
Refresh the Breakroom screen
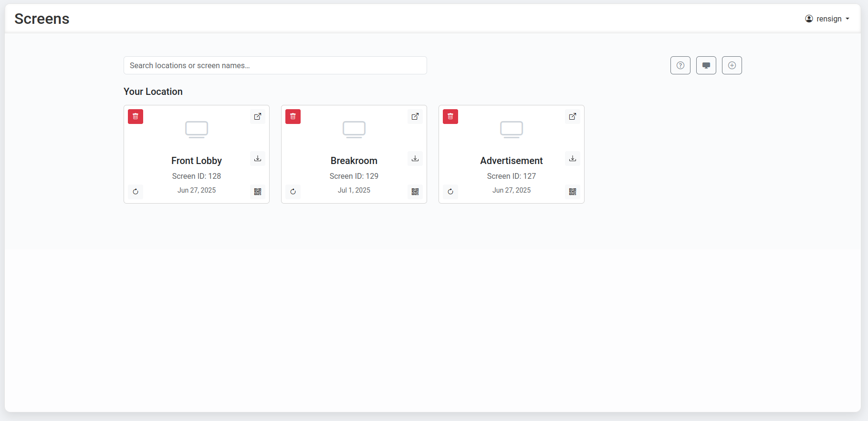click(293, 192)
